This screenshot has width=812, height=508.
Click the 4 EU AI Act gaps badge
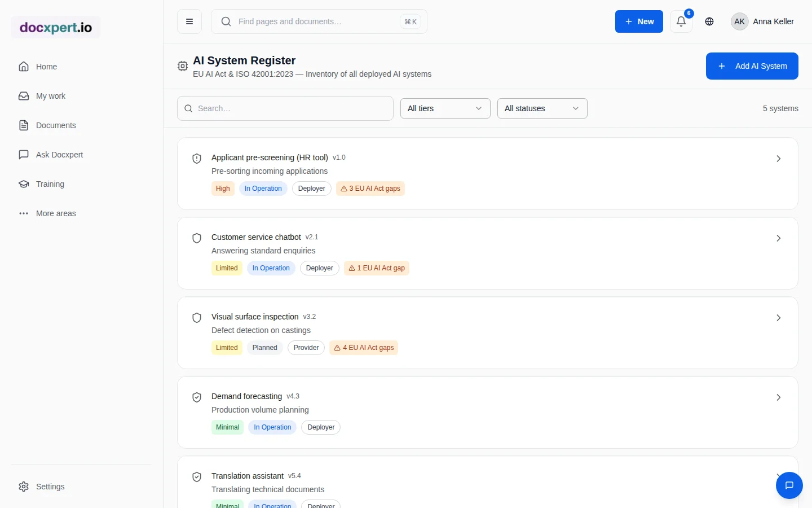click(x=364, y=348)
